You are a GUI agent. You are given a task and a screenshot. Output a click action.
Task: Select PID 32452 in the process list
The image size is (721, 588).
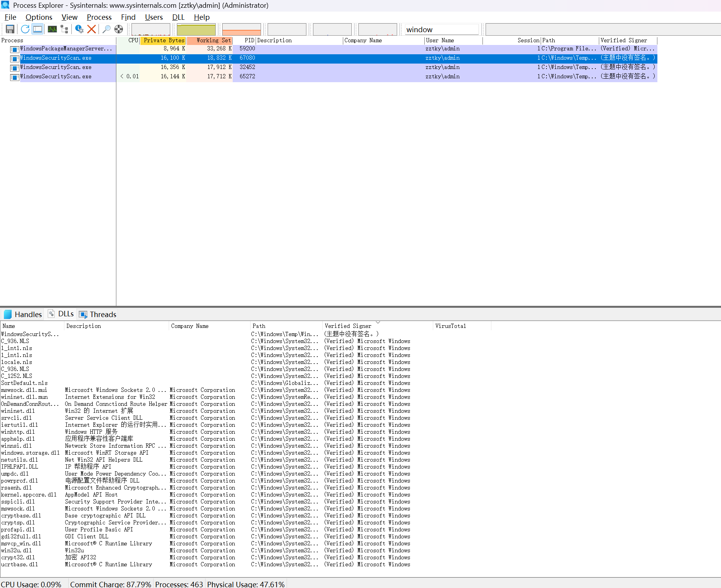(x=329, y=67)
